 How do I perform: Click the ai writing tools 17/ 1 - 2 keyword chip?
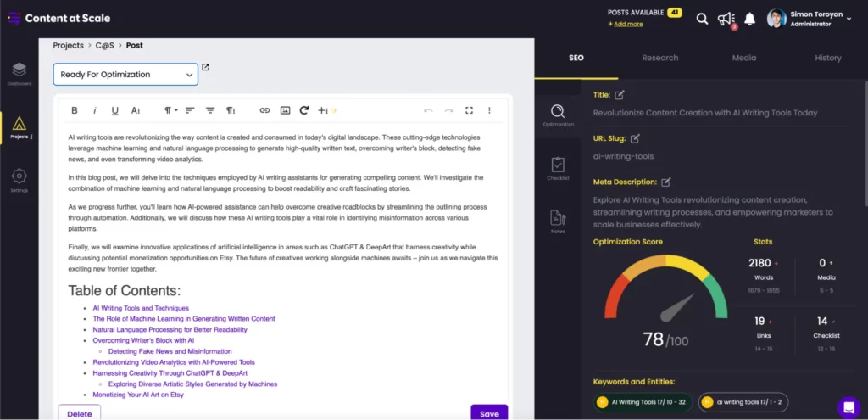pos(743,402)
